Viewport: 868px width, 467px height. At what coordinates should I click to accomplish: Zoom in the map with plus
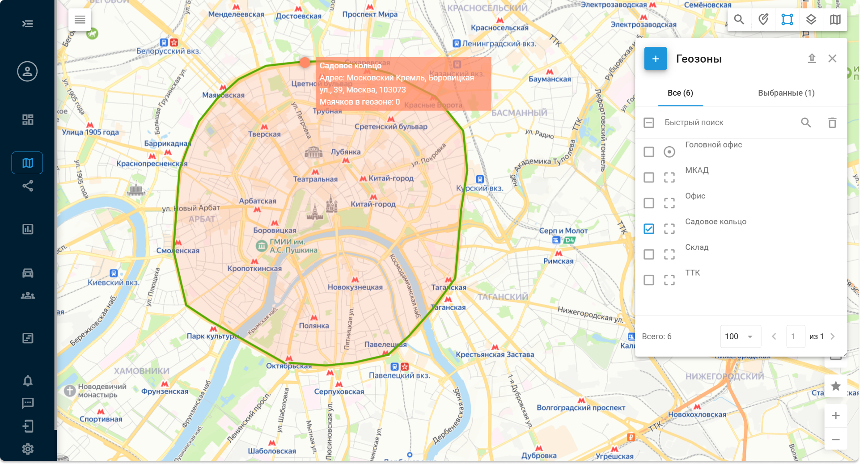click(836, 416)
